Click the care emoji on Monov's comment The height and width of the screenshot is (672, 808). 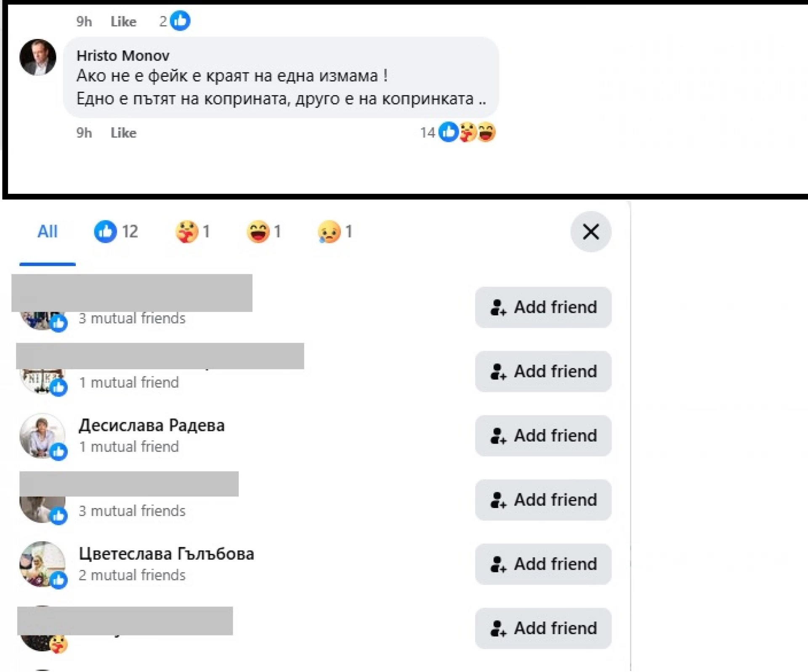(x=468, y=132)
